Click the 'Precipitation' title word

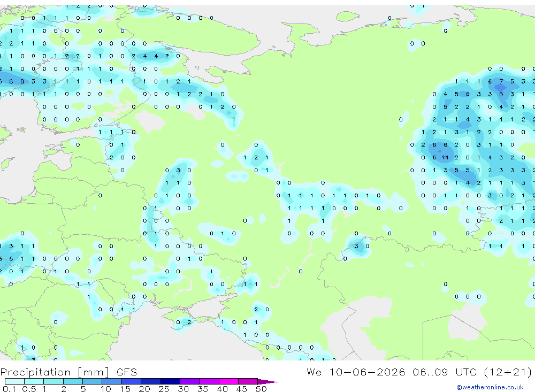[35, 372]
